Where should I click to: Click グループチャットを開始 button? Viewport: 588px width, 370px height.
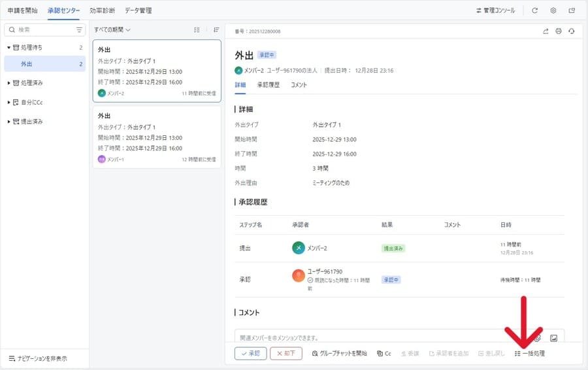(x=339, y=354)
